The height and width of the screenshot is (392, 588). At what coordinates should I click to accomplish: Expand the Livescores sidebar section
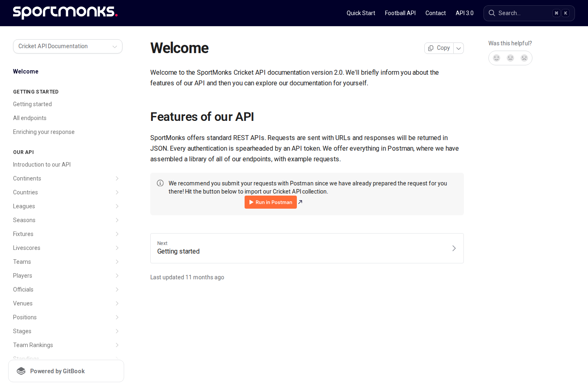(x=117, y=247)
